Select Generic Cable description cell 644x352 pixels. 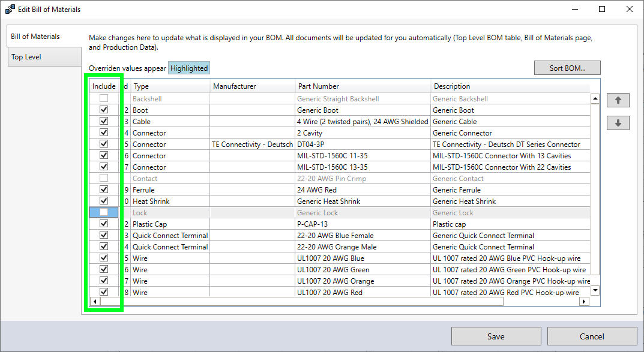coord(511,122)
